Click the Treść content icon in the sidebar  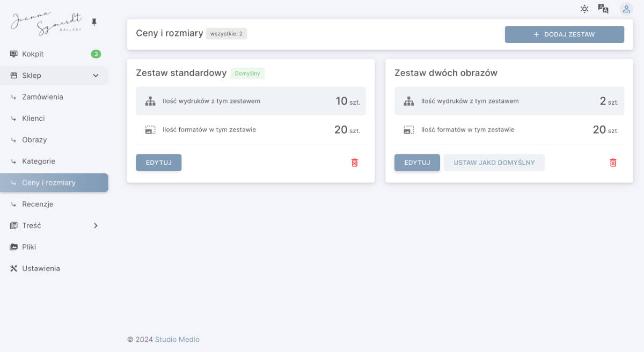pyautogui.click(x=14, y=226)
